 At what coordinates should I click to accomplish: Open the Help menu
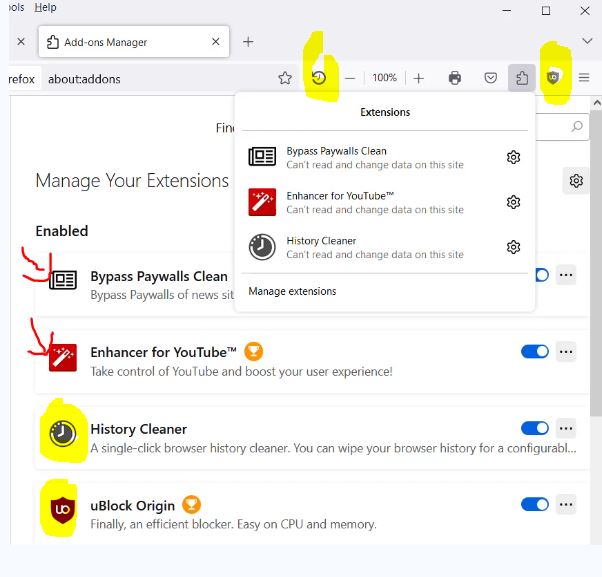(45, 7)
